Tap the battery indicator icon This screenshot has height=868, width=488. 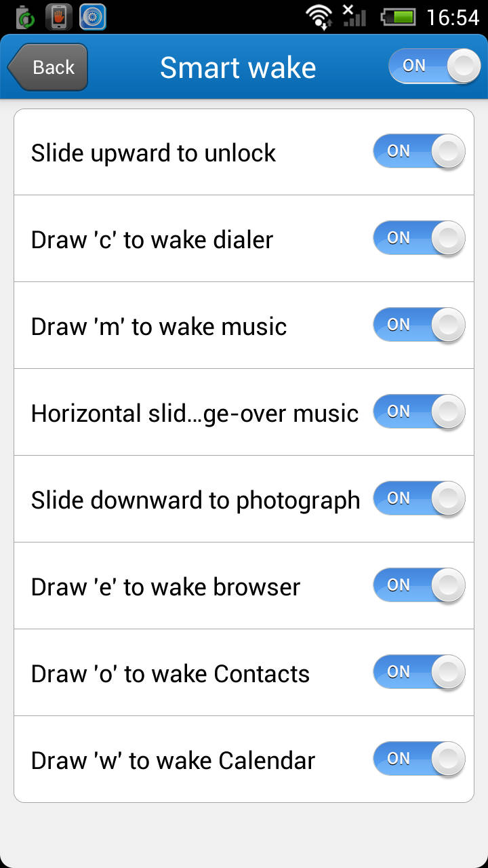click(399, 17)
